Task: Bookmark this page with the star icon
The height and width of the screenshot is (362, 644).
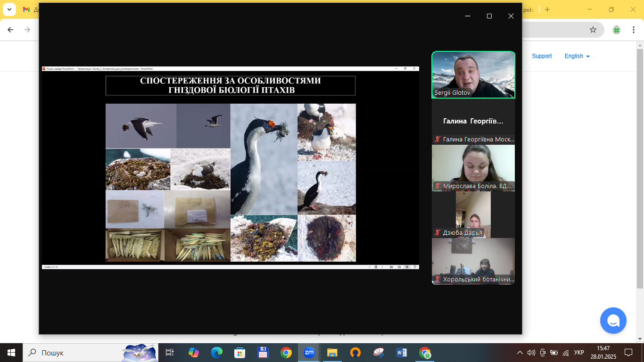Action: point(593,30)
